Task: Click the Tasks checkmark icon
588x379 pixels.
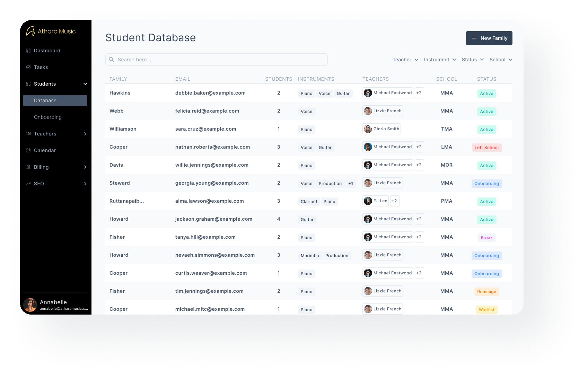Action: click(28, 67)
